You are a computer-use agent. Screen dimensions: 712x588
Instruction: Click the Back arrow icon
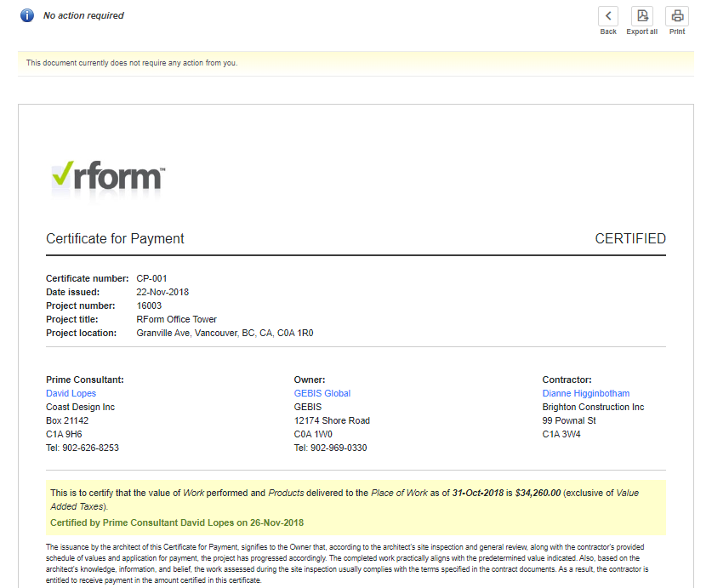tap(608, 16)
